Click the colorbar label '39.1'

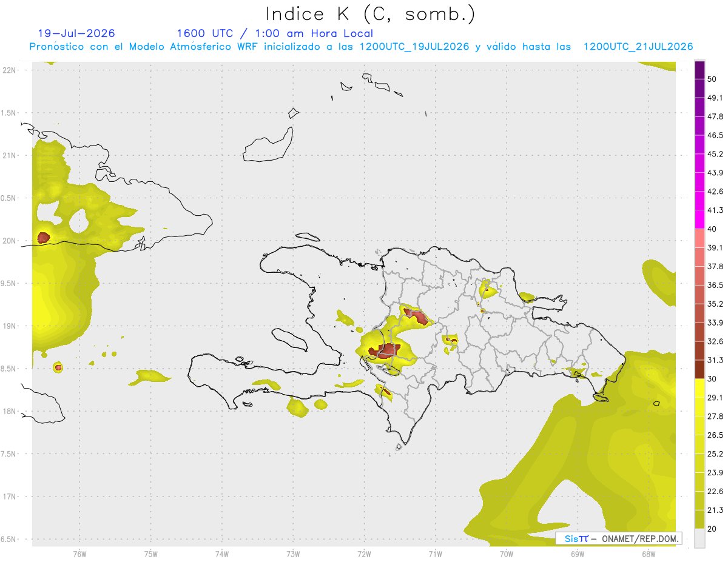click(x=715, y=247)
